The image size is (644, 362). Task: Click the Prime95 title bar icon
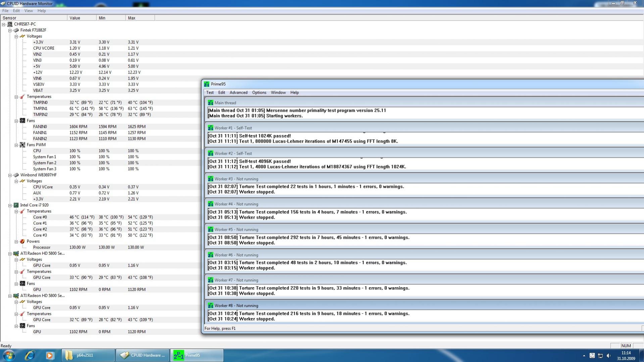pos(207,84)
